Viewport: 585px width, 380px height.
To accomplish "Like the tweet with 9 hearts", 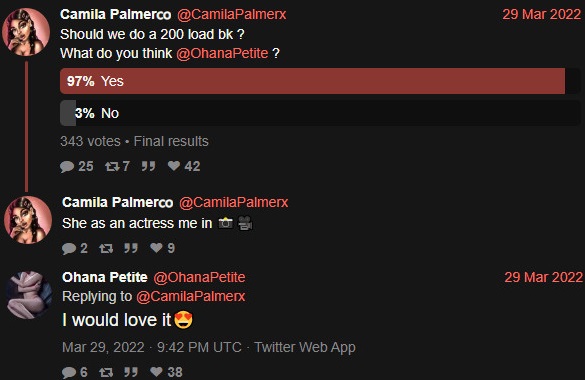I will 156,248.
